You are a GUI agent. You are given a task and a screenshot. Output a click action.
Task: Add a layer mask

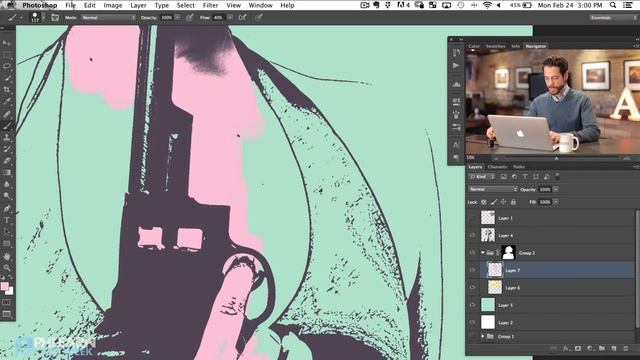click(x=578, y=349)
